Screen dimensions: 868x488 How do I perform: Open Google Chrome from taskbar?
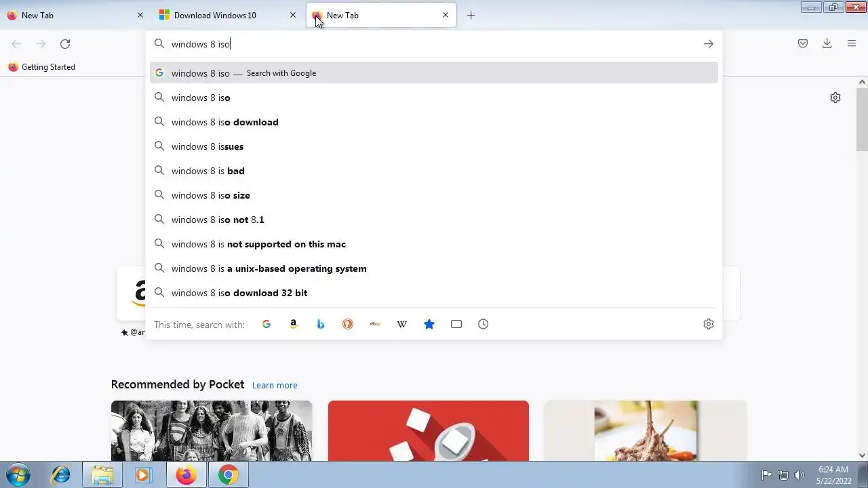[228, 475]
